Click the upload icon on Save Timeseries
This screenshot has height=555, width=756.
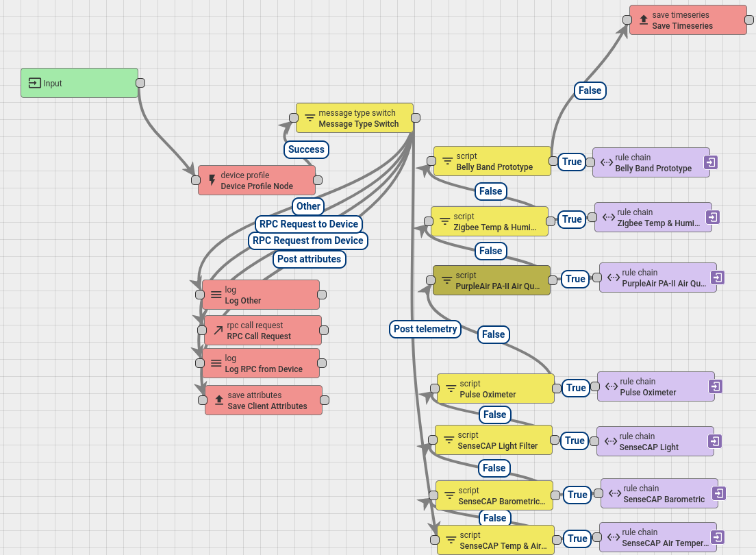644,20
